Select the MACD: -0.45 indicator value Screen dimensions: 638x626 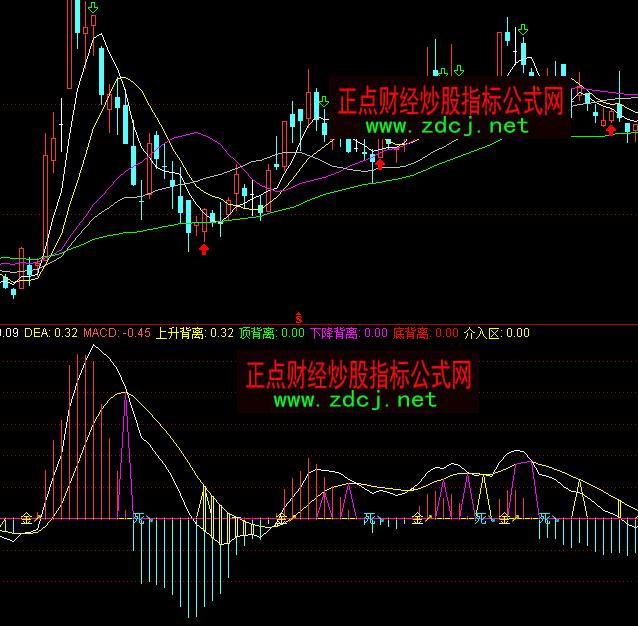point(117,333)
